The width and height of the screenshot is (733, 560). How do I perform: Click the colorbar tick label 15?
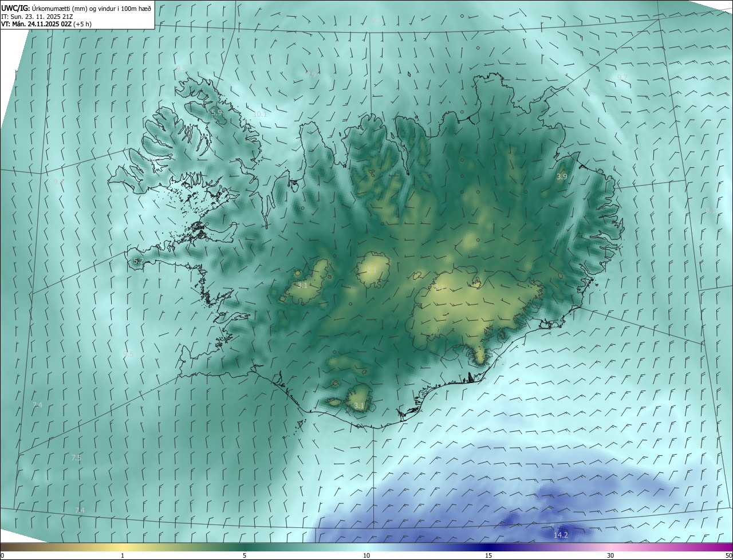488,555
